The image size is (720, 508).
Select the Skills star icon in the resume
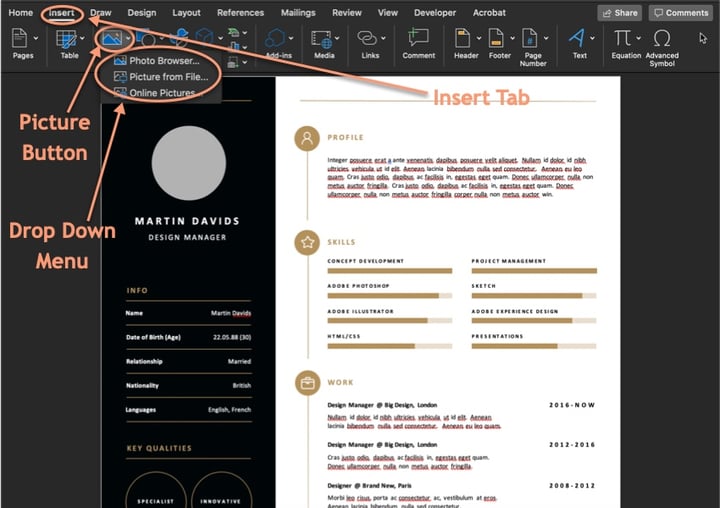tap(307, 243)
